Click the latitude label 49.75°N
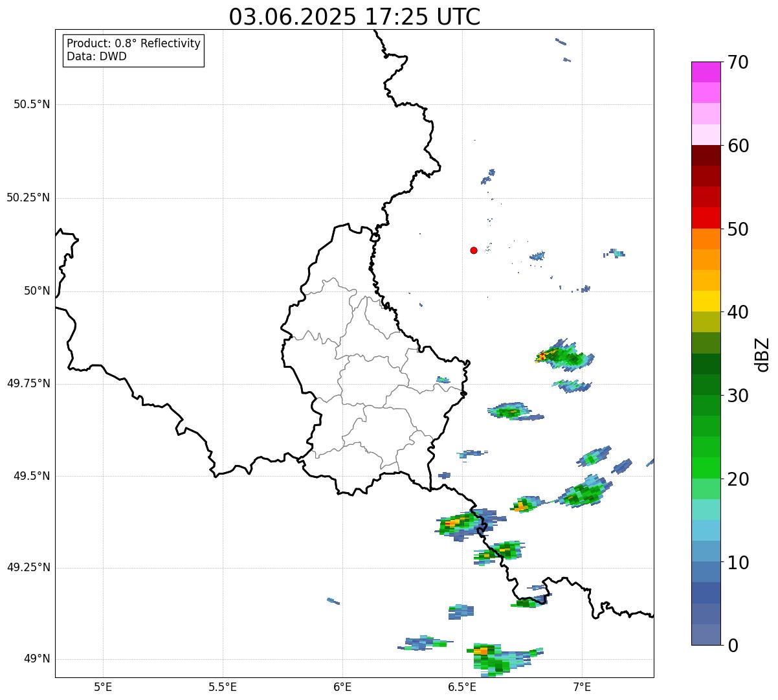The image size is (778, 700). [28, 383]
